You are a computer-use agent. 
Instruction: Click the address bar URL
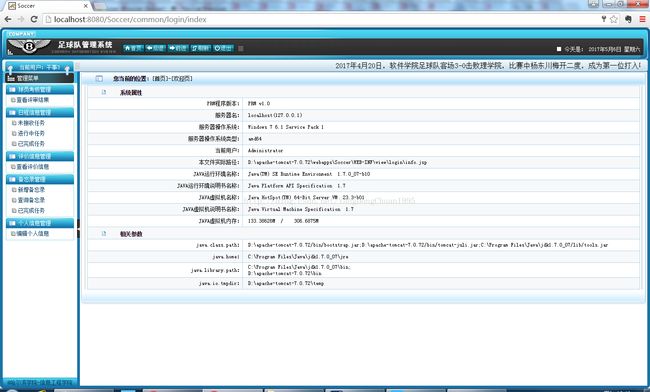pyautogui.click(x=130, y=19)
